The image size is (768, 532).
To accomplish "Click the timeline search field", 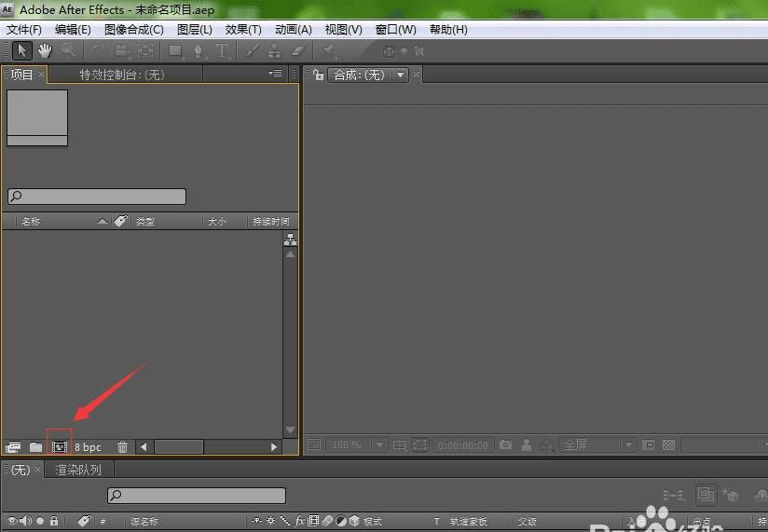I will tap(197, 496).
